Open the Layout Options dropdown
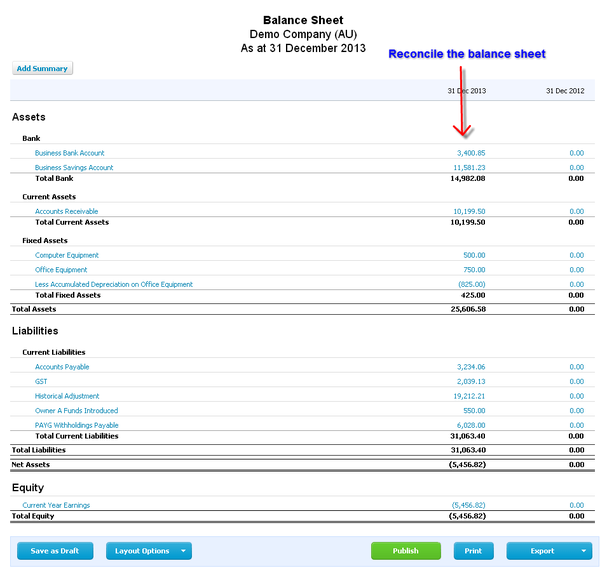 tap(148, 551)
